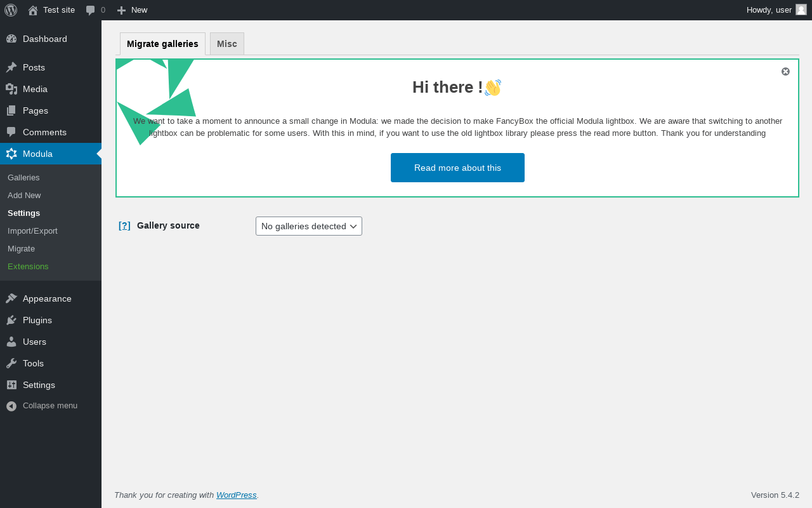Dismiss the Hi there notice
Screen dimensions: 812x508
tap(785, 71)
